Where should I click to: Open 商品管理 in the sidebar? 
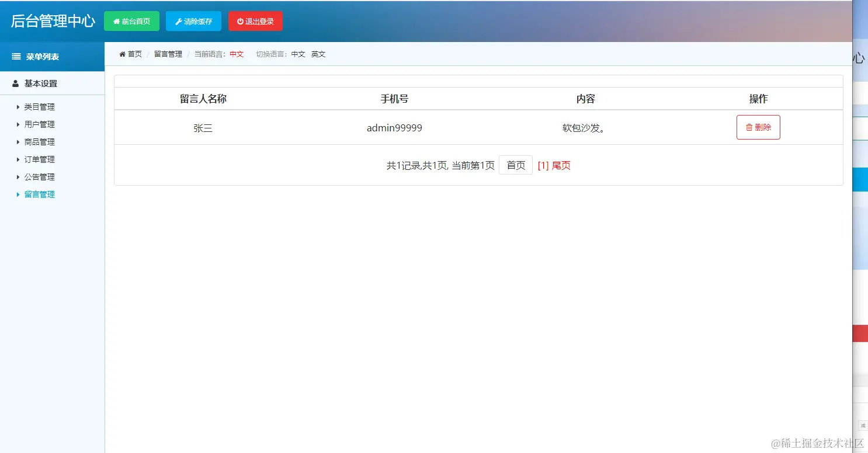click(40, 142)
